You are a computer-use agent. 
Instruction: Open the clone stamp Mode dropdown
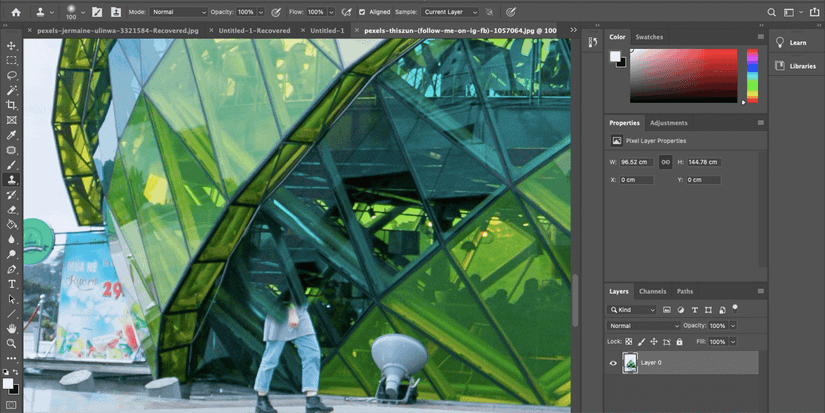(x=178, y=12)
